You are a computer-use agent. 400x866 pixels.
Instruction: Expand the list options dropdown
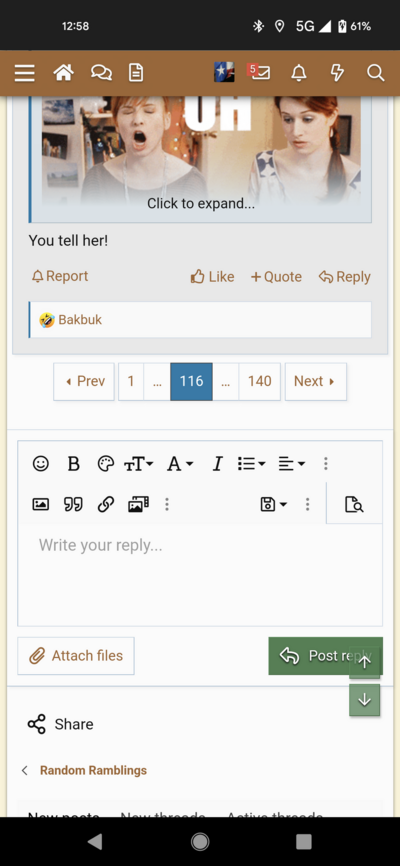coord(251,463)
